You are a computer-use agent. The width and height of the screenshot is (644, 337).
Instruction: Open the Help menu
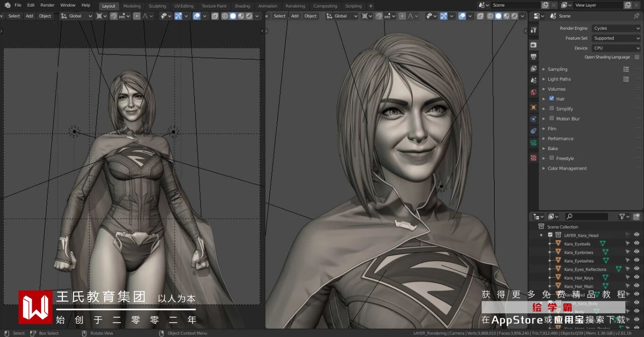pos(86,5)
